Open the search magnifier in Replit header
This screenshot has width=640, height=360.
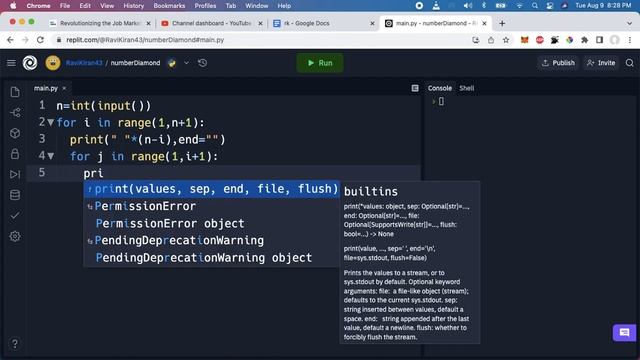630,63
